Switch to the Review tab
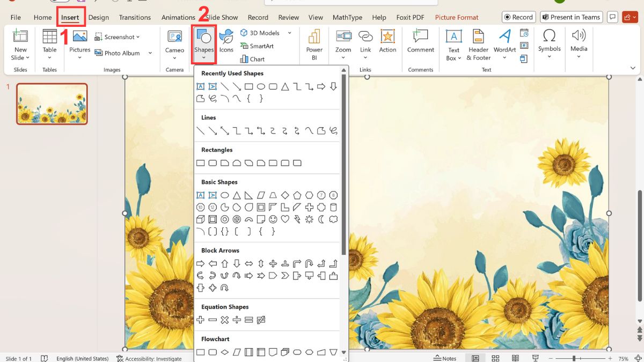The height and width of the screenshot is (362, 644). tap(289, 17)
